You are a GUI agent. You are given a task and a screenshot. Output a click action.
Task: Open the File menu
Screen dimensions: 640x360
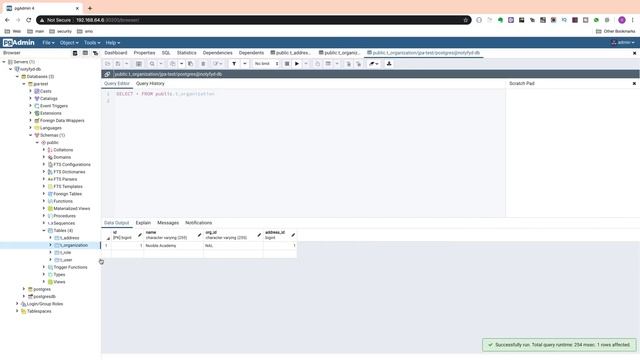tap(48, 42)
